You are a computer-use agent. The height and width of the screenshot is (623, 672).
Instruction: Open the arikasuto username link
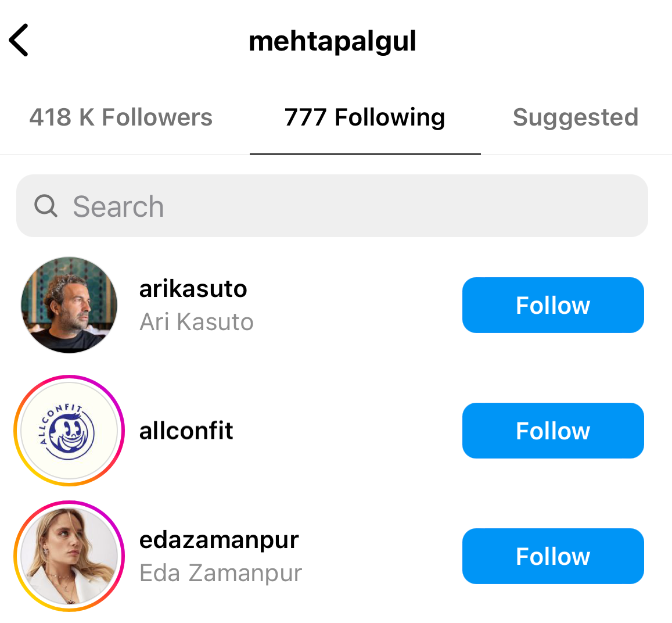[x=193, y=289]
